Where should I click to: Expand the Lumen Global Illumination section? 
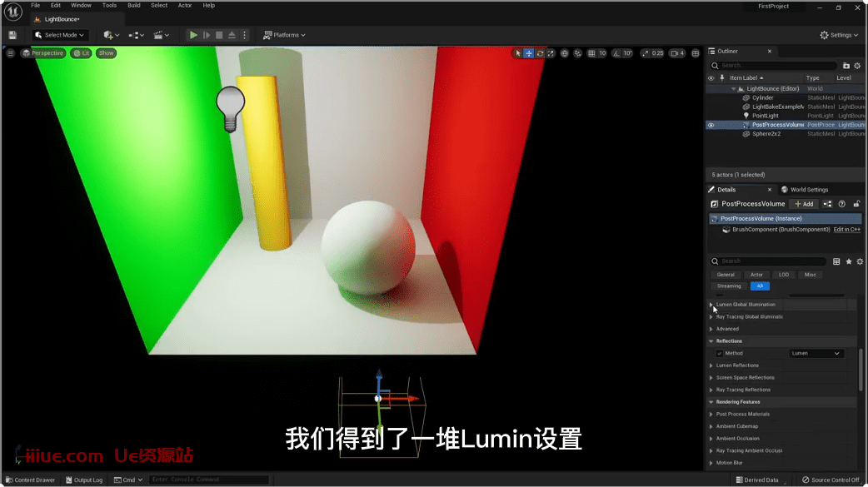[711, 305]
